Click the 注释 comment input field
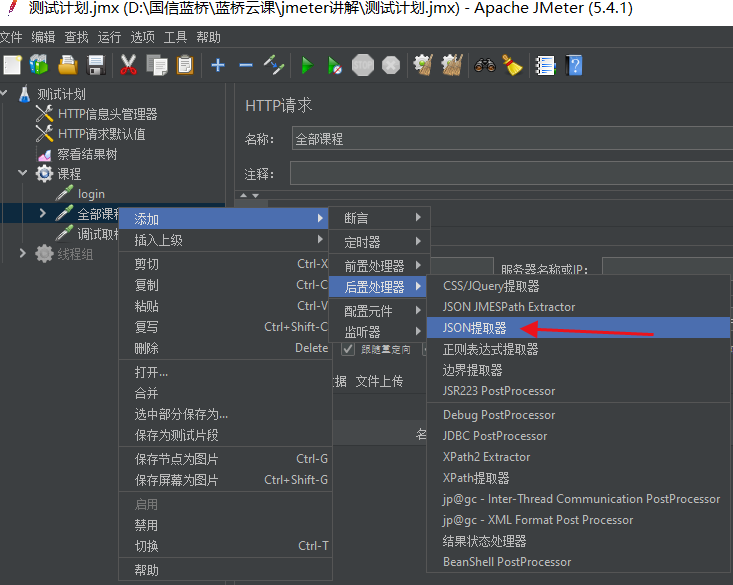Viewport: 733px width, 585px height. (511, 173)
